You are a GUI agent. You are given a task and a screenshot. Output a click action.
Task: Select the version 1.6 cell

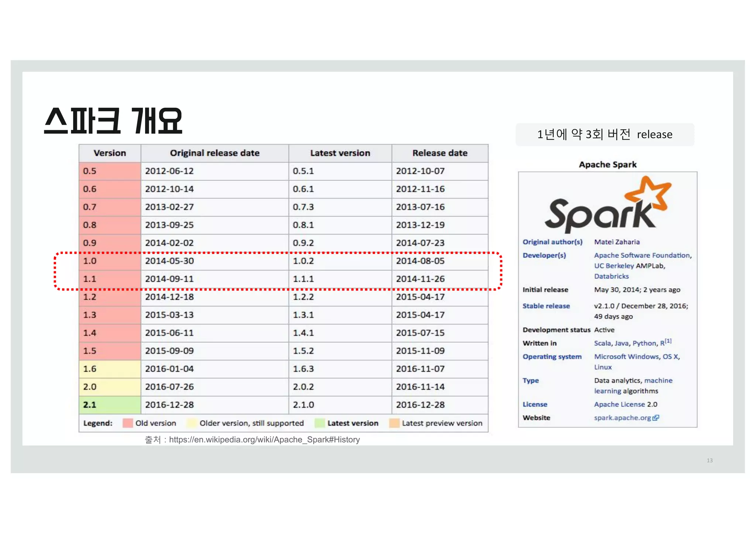click(110, 369)
